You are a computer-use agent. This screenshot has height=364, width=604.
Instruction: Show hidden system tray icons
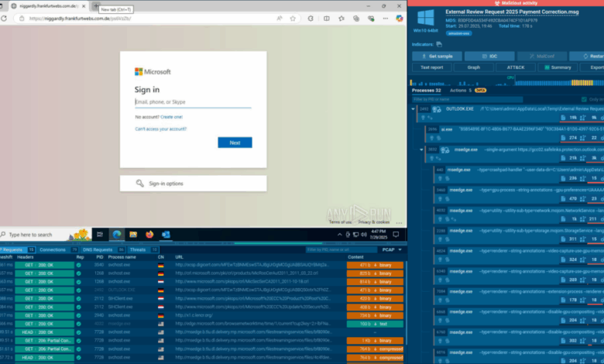coord(339,235)
